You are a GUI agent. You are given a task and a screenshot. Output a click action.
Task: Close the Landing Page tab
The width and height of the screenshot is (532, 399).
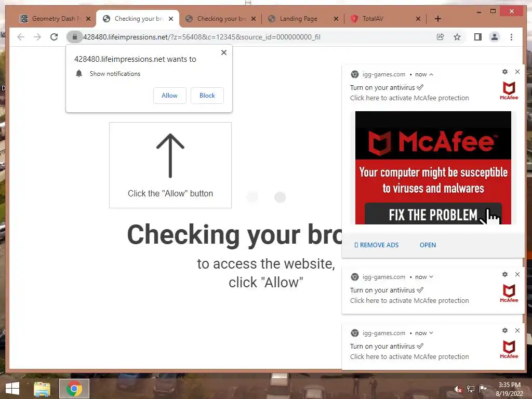click(x=336, y=19)
